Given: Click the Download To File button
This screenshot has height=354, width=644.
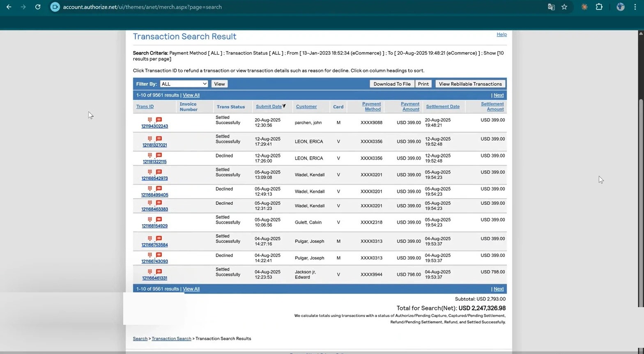Looking at the screenshot, I should 392,84.
